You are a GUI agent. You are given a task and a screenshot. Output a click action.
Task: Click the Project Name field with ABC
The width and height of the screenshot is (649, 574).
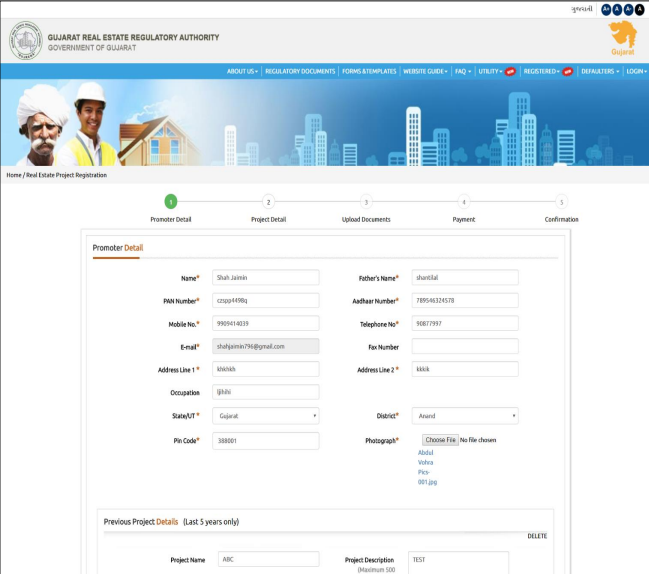point(269,559)
